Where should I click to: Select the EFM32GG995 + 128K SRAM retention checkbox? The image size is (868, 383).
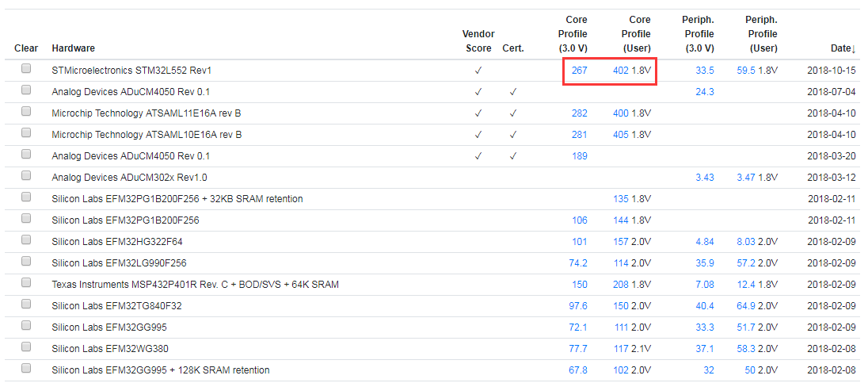pyautogui.click(x=26, y=368)
